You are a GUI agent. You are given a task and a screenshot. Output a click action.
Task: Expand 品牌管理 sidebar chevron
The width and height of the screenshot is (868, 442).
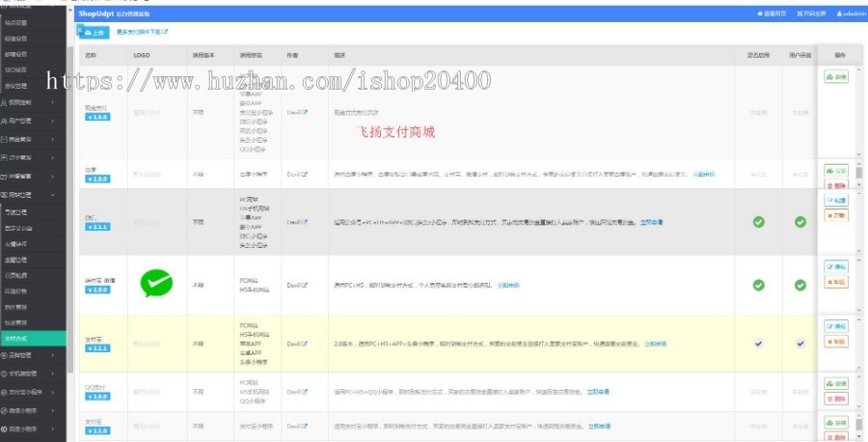pyautogui.click(x=53, y=355)
